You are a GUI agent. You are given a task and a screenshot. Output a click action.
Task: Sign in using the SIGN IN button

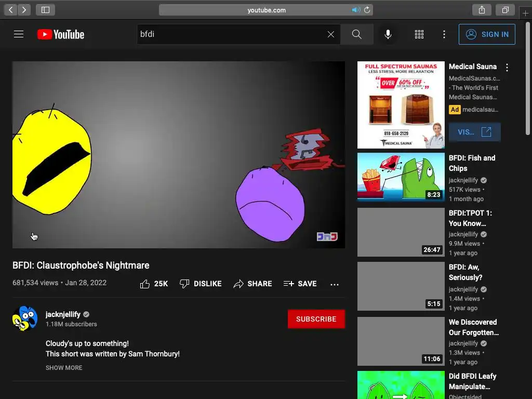pyautogui.click(x=487, y=34)
